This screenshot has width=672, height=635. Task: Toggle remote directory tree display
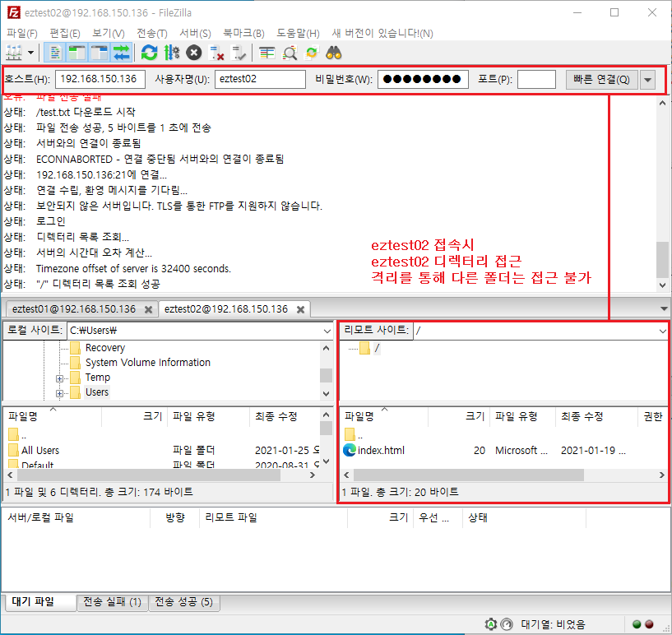[x=100, y=53]
